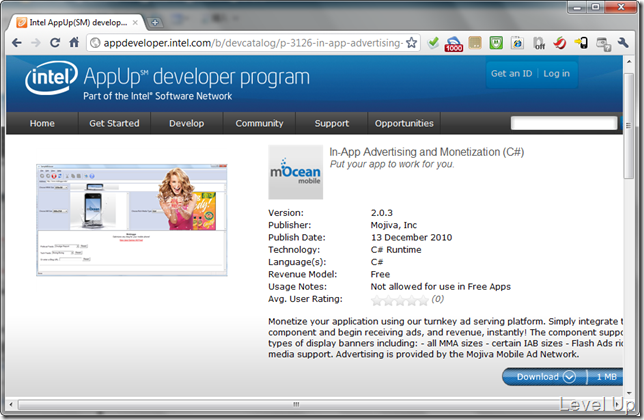Click the IE Tab extension icon
Viewport: 644px width, 420px height.
click(518, 43)
